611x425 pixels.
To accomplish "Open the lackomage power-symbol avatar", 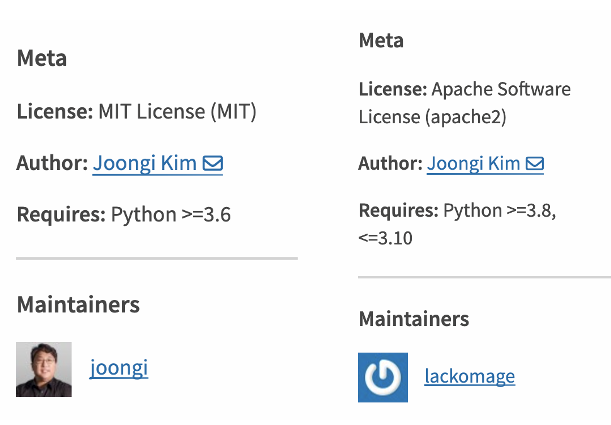I will [383, 377].
